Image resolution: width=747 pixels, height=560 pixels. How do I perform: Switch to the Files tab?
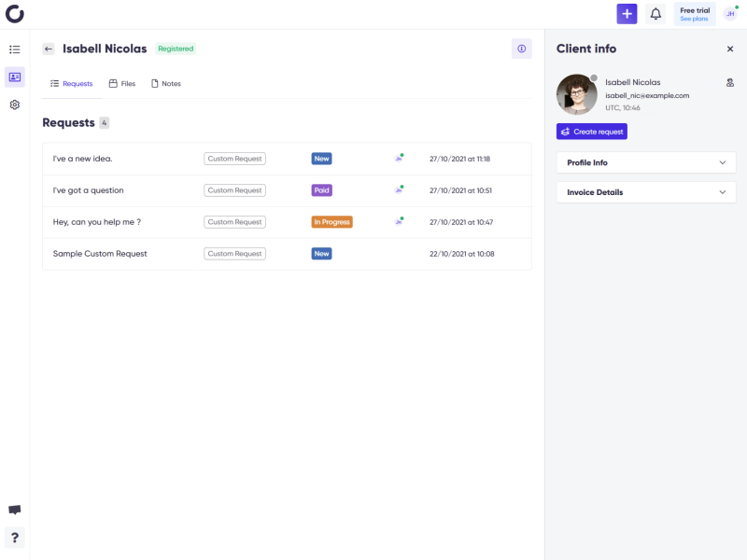[122, 84]
